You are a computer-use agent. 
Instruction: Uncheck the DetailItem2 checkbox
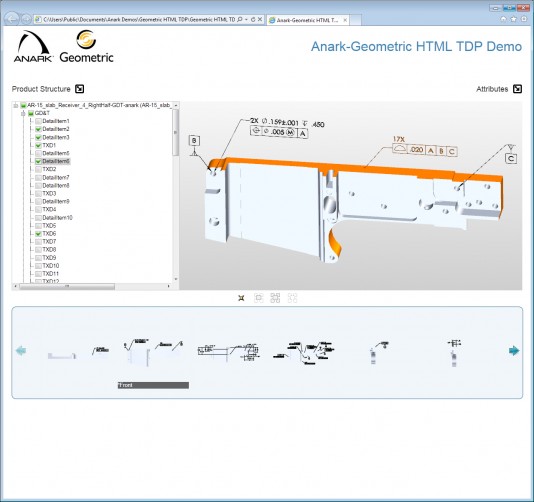click(x=38, y=129)
